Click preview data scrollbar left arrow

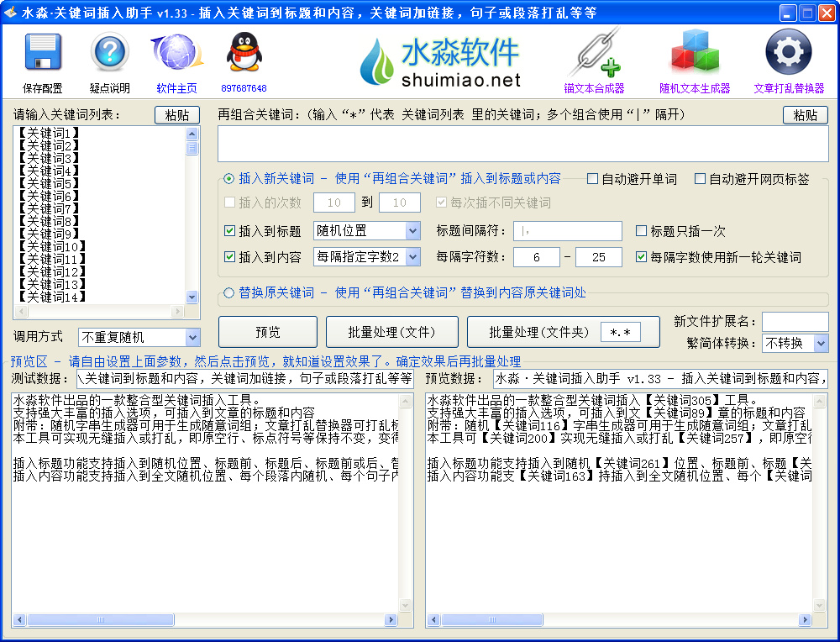(x=433, y=620)
